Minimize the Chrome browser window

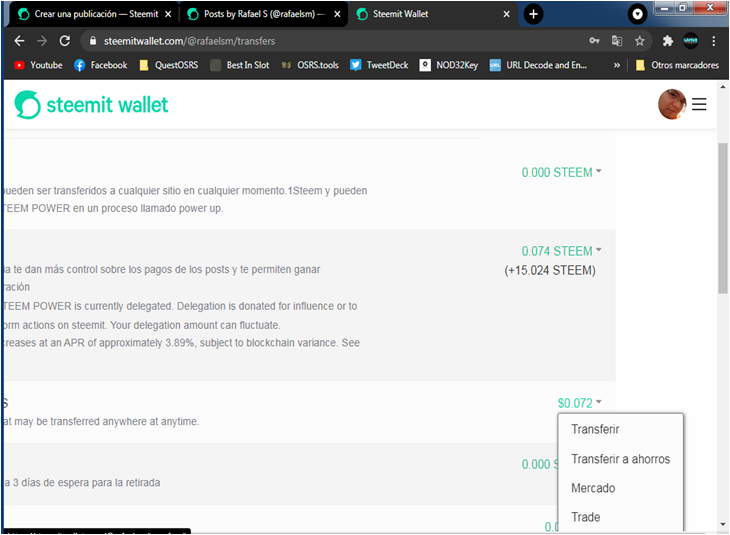[x=664, y=8]
